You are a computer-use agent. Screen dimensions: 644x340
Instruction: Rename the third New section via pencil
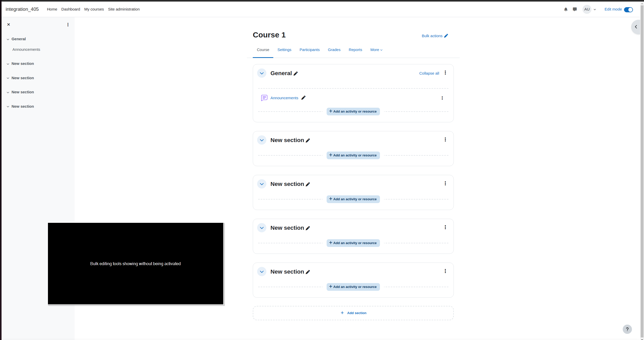pyautogui.click(x=308, y=228)
